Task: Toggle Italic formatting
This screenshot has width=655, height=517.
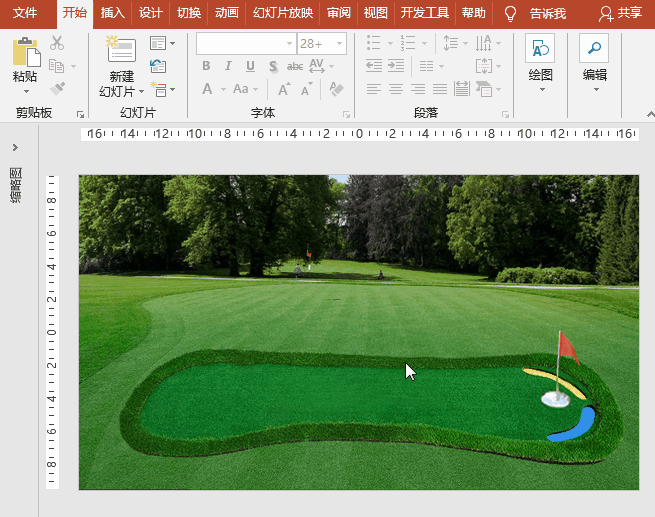Action: [x=228, y=66]
